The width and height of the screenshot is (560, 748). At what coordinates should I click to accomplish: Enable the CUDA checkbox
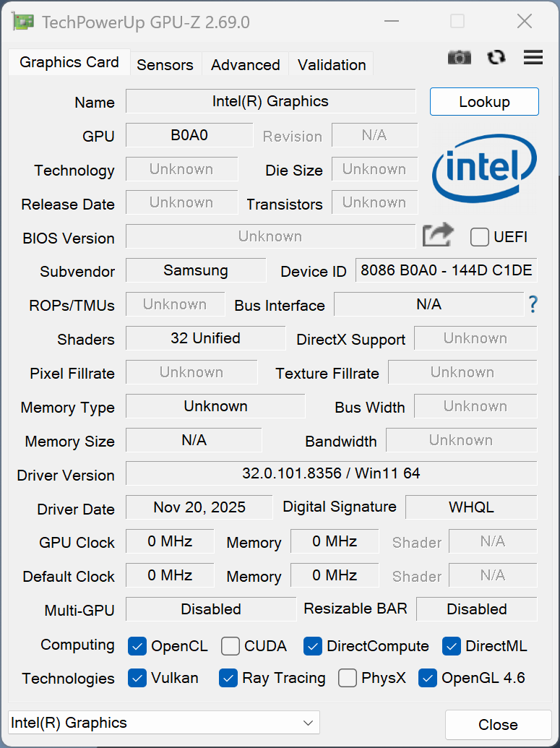coord(231,646)
